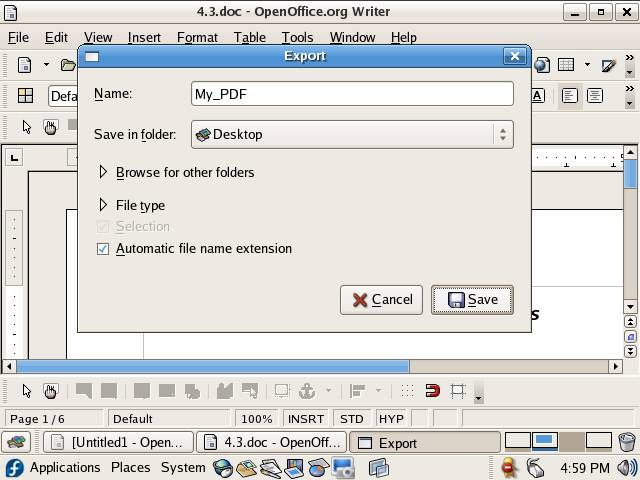Click the Align Center icon
Viewport: 640px width, 480px height.
pos(595,96)
